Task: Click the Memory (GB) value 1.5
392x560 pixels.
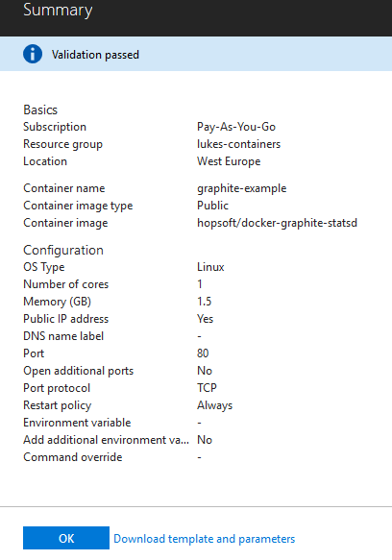Action: tap(205, 302)
